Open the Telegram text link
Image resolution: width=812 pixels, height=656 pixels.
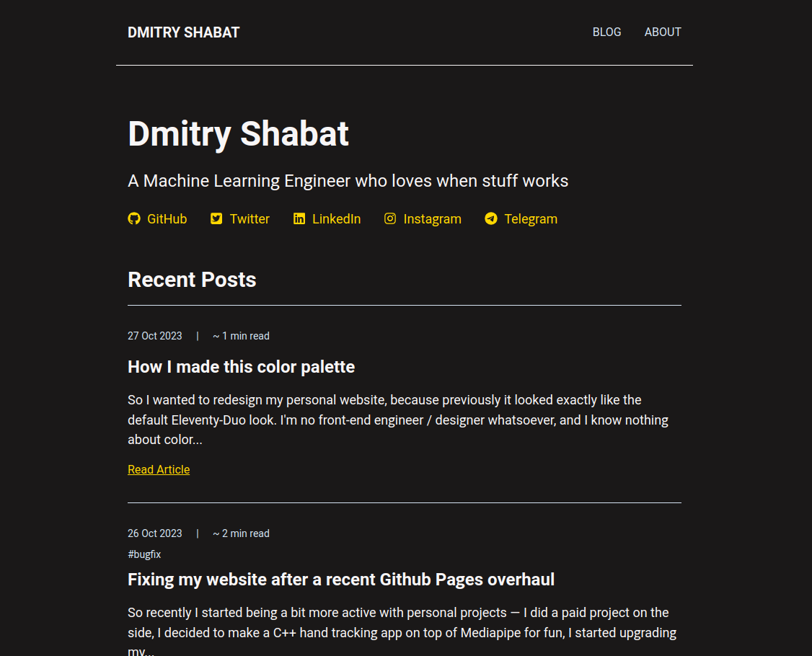(531, 219)
